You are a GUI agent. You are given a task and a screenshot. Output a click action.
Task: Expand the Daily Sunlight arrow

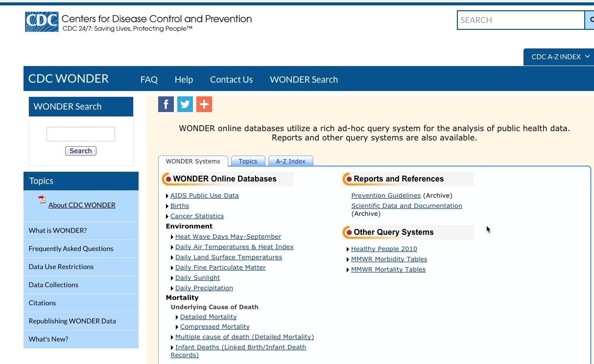[x=172, y=278]
